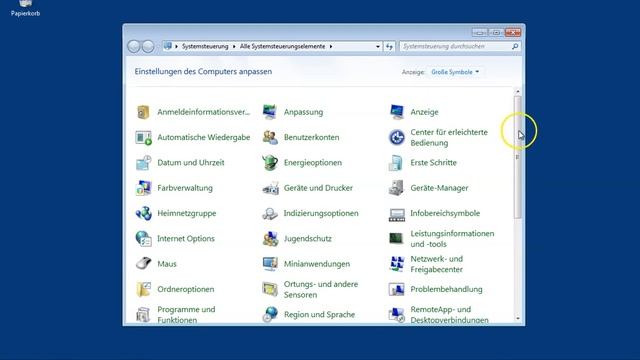Viewport: 640px width, 360px height.
Task: Click the scrollbar down arrow
Action: pos(518,318)
